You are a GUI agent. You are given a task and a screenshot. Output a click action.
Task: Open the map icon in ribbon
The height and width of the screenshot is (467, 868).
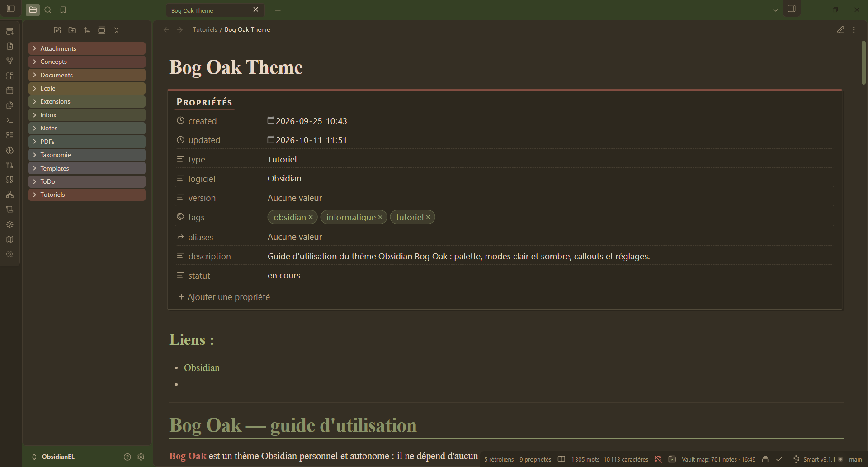(x=10, y=239)
